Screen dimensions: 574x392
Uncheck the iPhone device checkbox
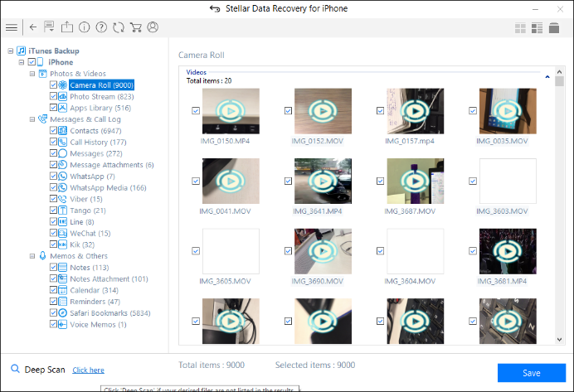pyautogui.click(x=32, y=62)
